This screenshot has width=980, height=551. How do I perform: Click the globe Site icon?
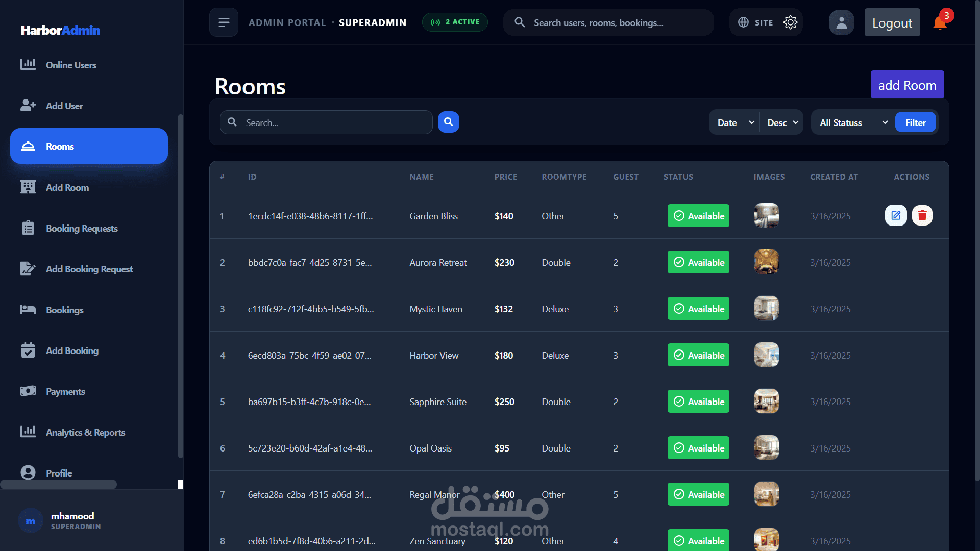coord(744,22)
